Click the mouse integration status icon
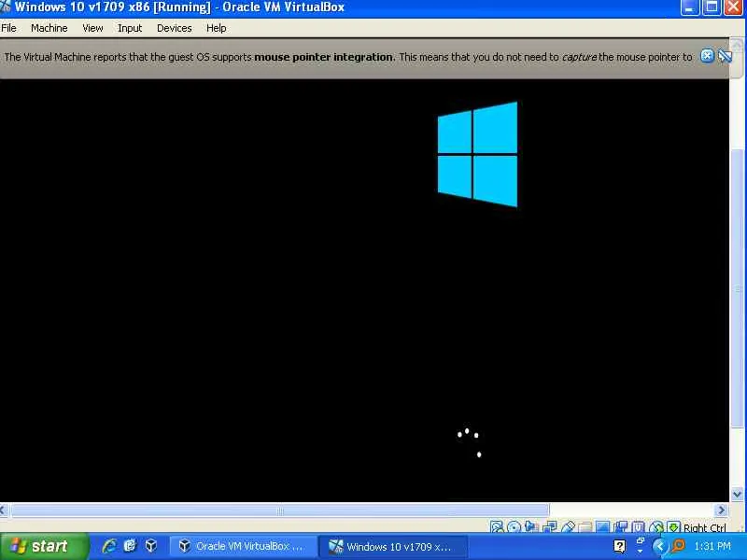 (656, 527)
